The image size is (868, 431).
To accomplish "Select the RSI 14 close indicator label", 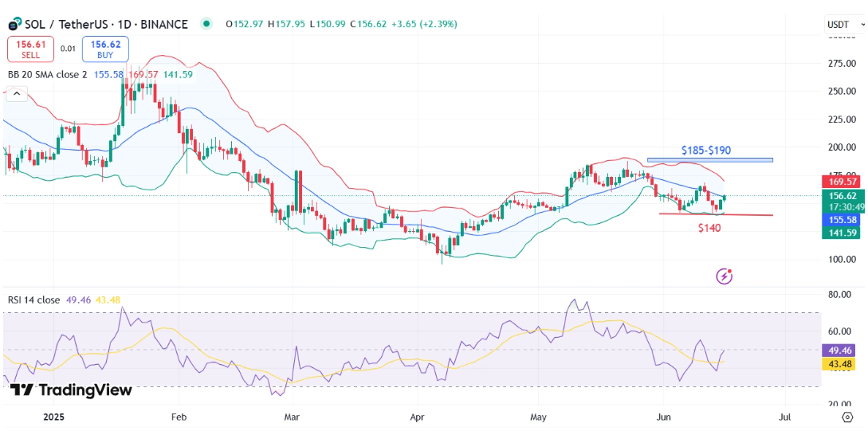I will pyautogui.click(x=34, y=300).
